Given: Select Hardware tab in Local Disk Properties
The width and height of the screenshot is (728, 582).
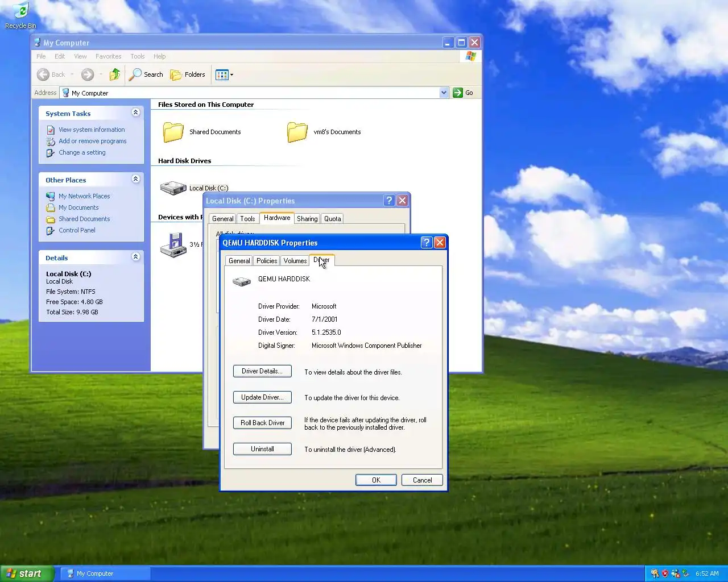Looking at the screenshot, I should point(277,218).
